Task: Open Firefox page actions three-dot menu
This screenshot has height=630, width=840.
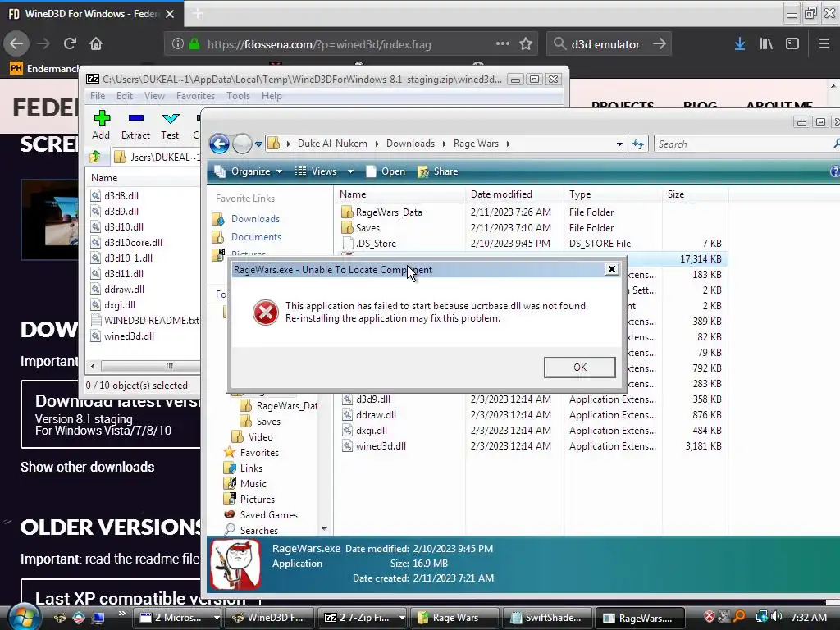Action: point(503,43)
